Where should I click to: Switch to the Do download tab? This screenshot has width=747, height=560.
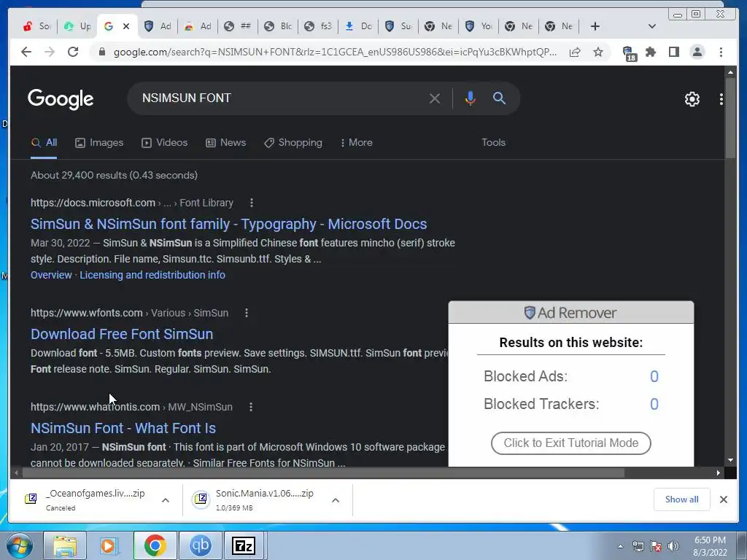358,26
